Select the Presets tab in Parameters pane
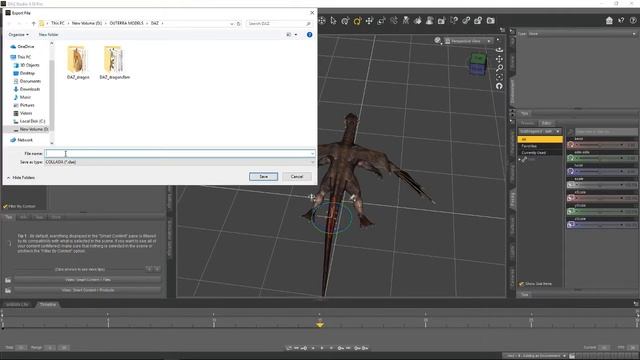The width and height of the screenshot is (640, 360). click(527, 123)
